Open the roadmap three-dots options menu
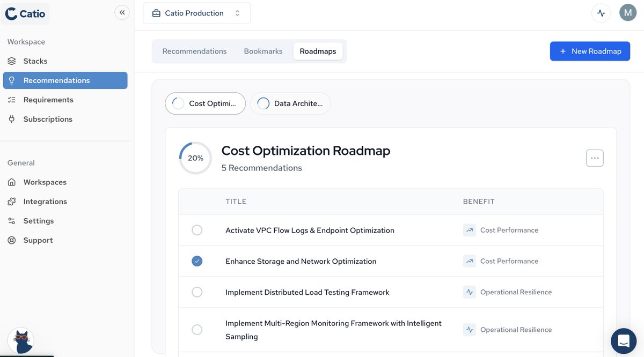Image resolution: width=644 pixels, height=357 pixels. coord(595,158)
